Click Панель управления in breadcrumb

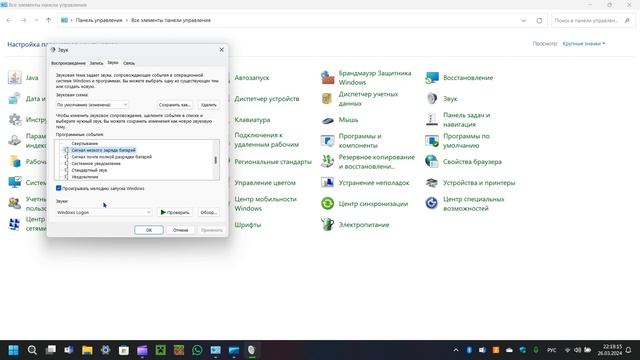click(99, 20)
